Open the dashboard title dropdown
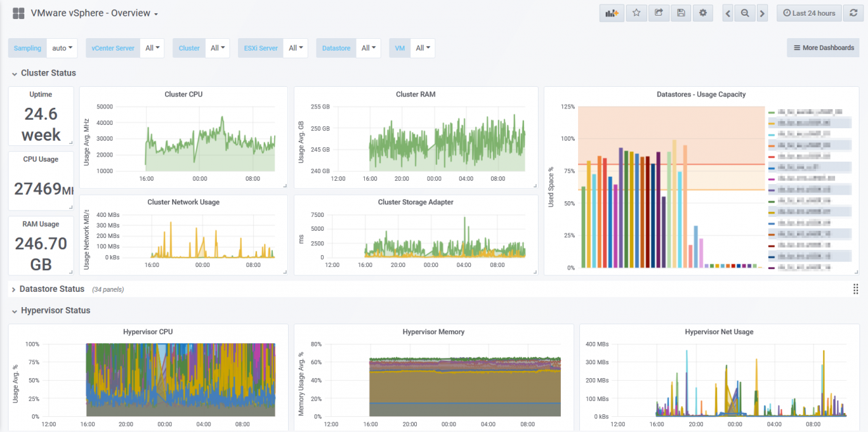 [155, 12]
